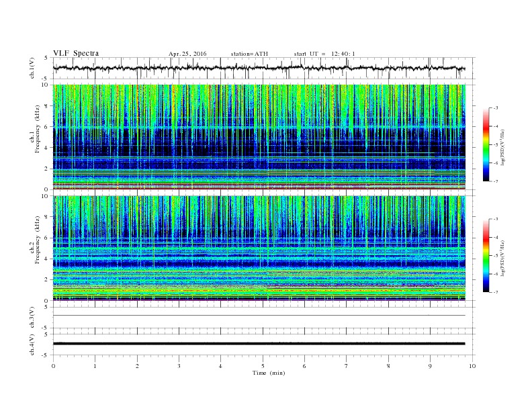Screen dimensions: 532x411
Task: Click the thick black ch.4 voltage trace
Action: (259, 344)
